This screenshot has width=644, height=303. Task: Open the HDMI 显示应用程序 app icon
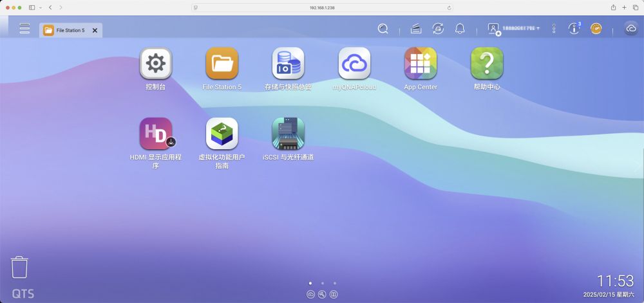coord(156,134)
